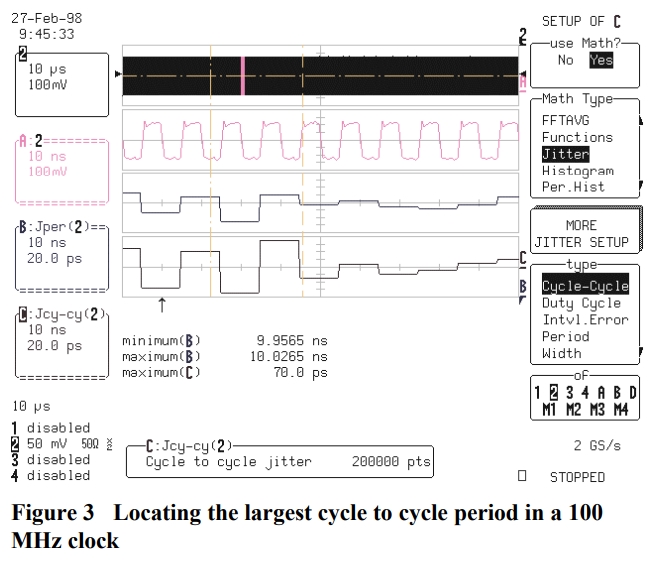
Task: Select the C:Jcy-cy(2) trace label box
Action: click(59, 346)
